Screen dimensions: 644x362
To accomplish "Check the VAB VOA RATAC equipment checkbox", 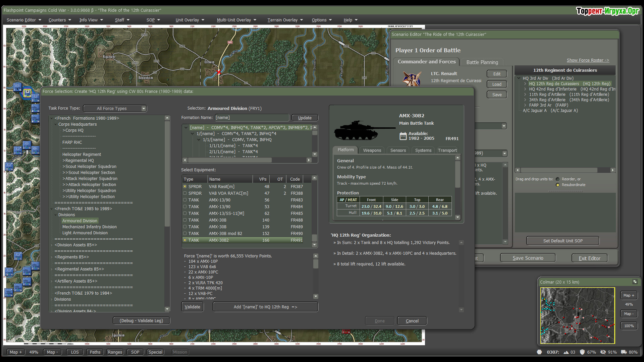I will pos(185,193).
